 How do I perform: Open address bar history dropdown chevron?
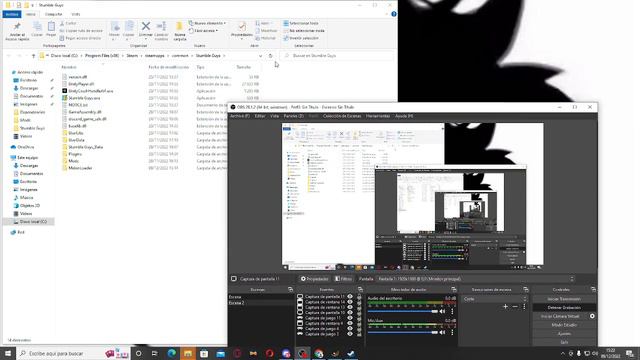point(260,56)
